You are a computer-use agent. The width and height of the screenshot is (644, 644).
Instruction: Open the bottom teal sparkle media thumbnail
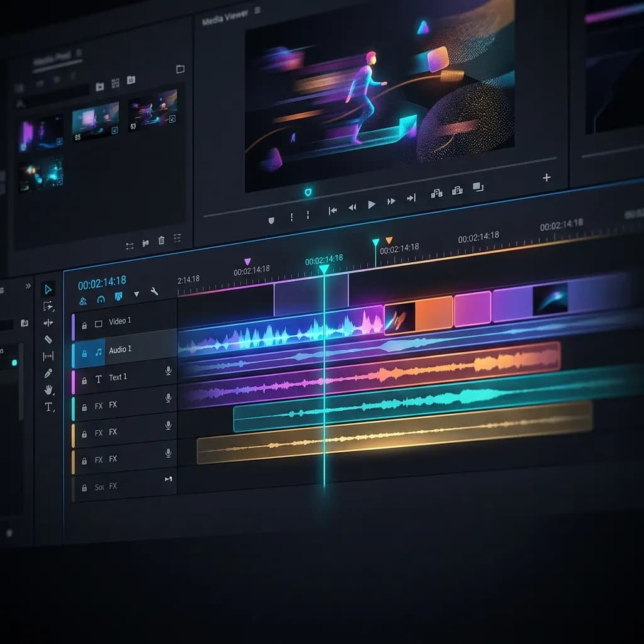41,174
